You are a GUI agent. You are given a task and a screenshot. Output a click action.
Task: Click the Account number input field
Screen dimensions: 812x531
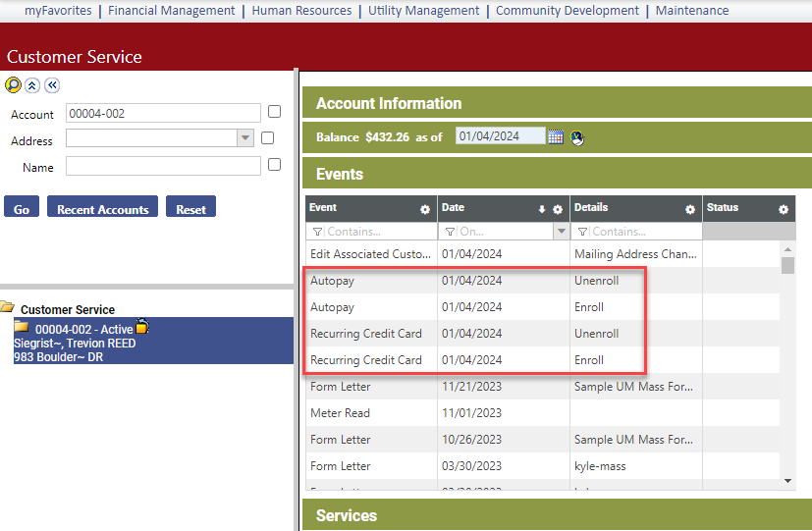[x=163, y=113]
